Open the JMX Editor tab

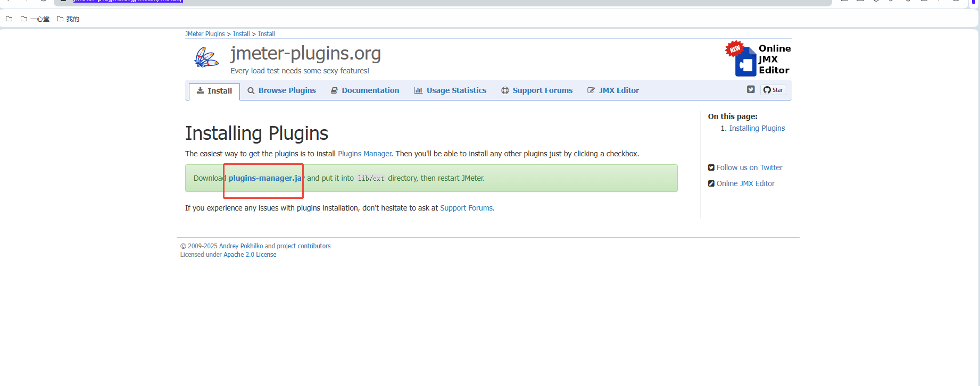tap(613, 90)
